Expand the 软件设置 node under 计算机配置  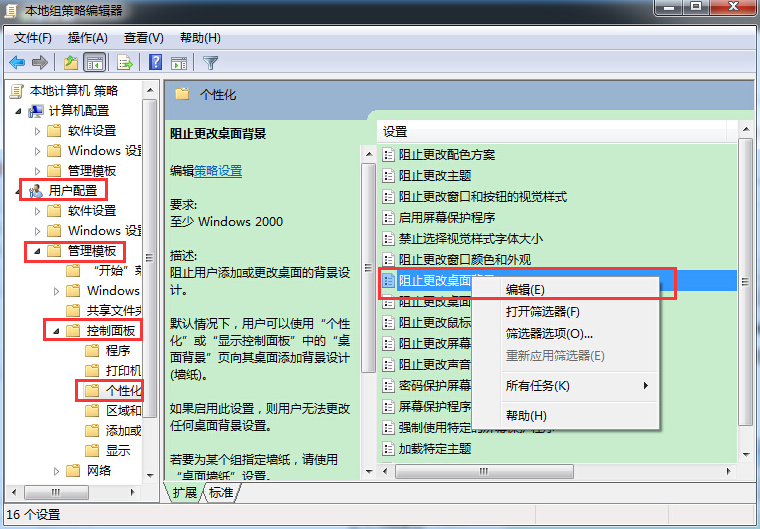(x=38, y=131)
